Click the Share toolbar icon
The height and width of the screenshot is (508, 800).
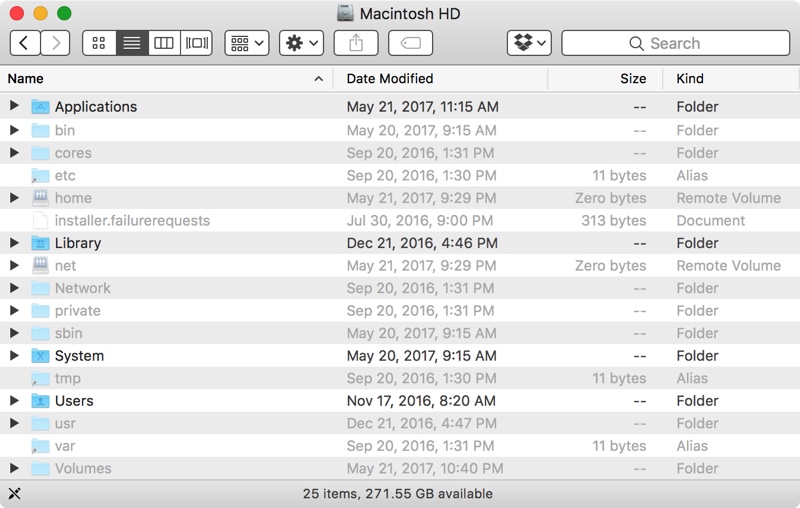(x=356, y=43)
